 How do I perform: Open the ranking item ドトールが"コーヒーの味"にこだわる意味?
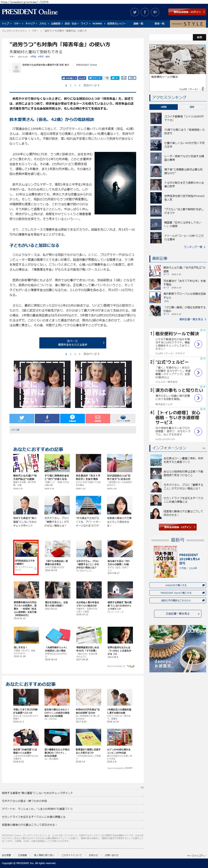[x=178, y=237]
